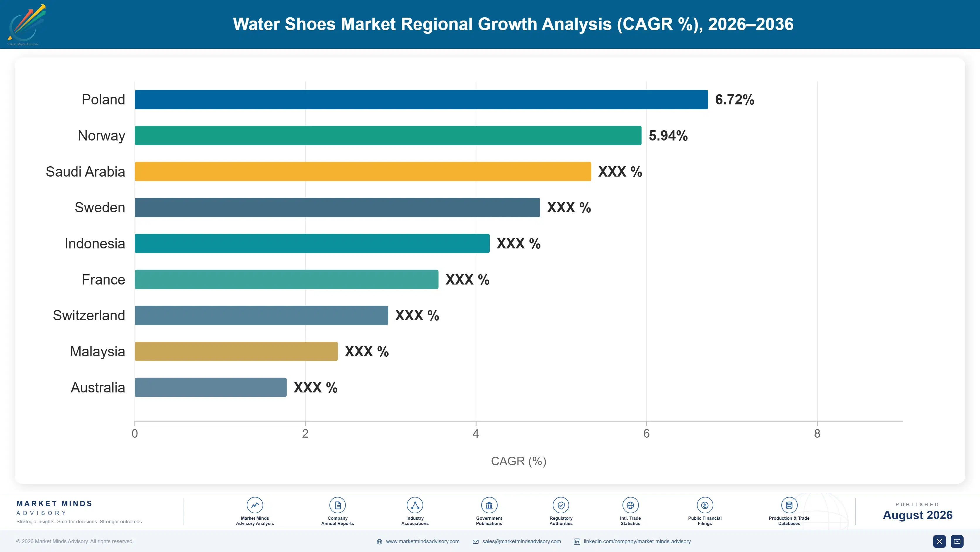Viewport: 980px width, 552px height.
Task: Click the XXX % label next to Australia
Action: tap(315, 387)
